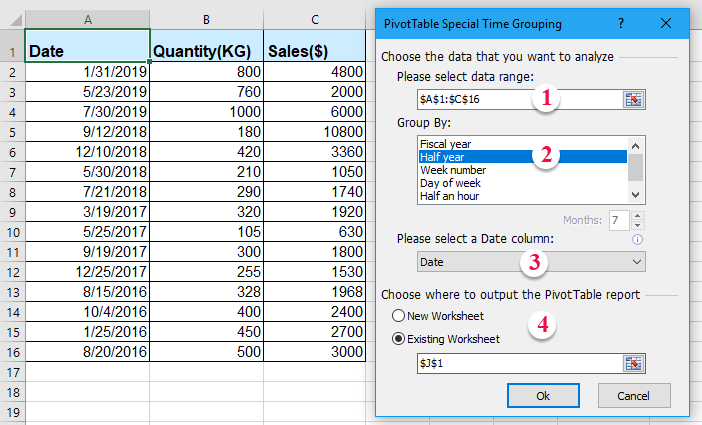Click the info icon below Months
Screen dimensions: 702x425
coord(637,240)
